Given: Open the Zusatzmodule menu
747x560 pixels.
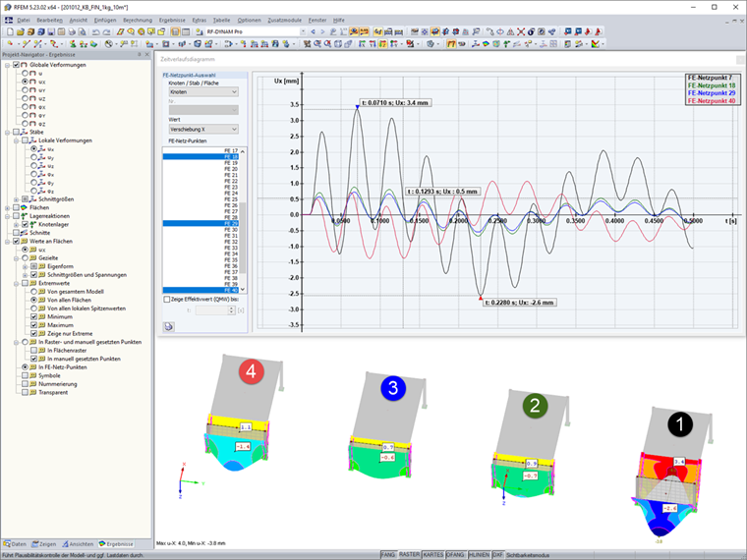Looking at the screenshot, I should point(284,20).
